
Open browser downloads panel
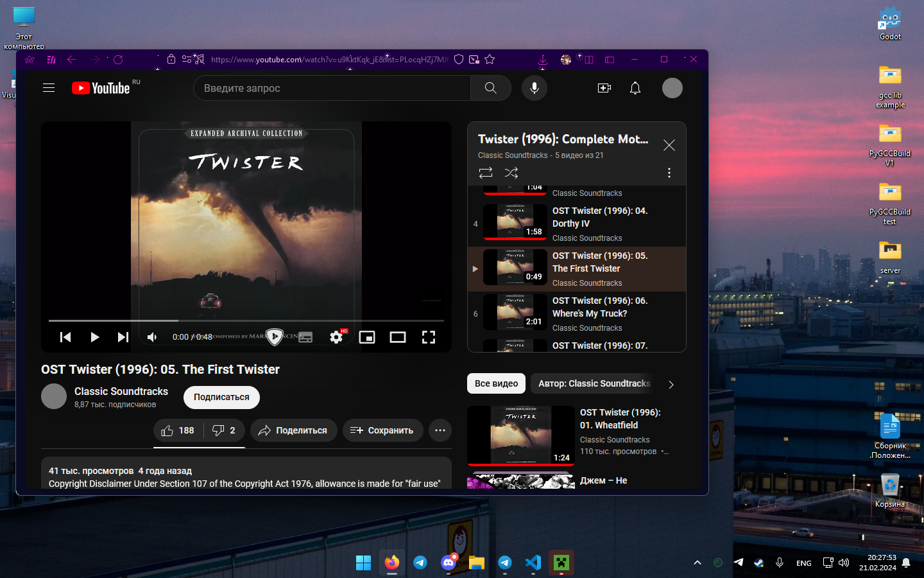[543, 60]
